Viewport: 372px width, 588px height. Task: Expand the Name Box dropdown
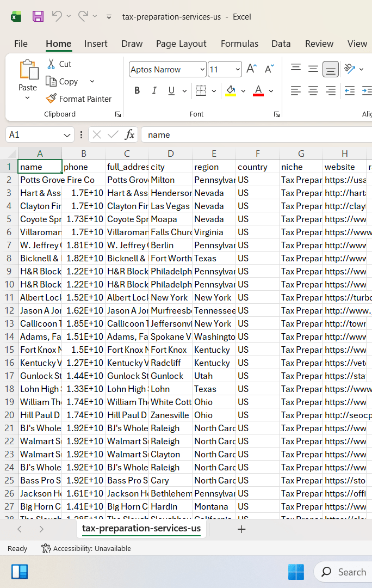[67, 135]
